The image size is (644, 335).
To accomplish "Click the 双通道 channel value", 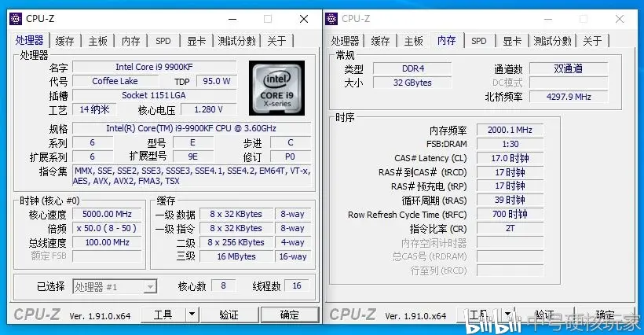I will click(569, 68).
